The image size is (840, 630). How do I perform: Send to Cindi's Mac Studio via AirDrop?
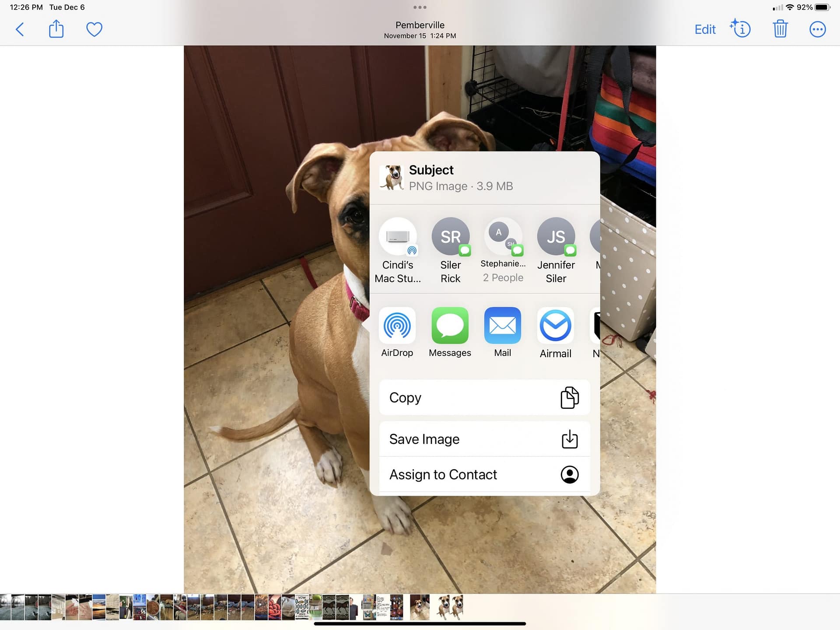(397, 237)
